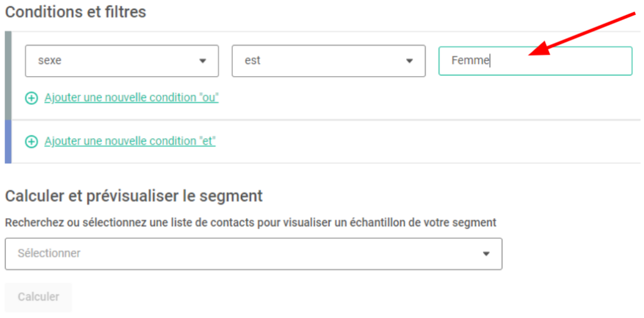
Task: Click the plus icon for new "et" condition
Action: tap(31, 141)
